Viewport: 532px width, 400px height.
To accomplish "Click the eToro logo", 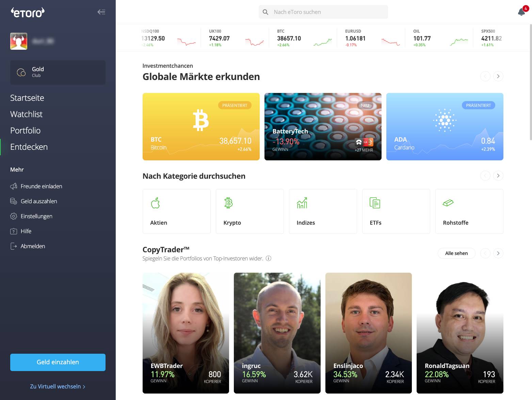I will [28, 13].
